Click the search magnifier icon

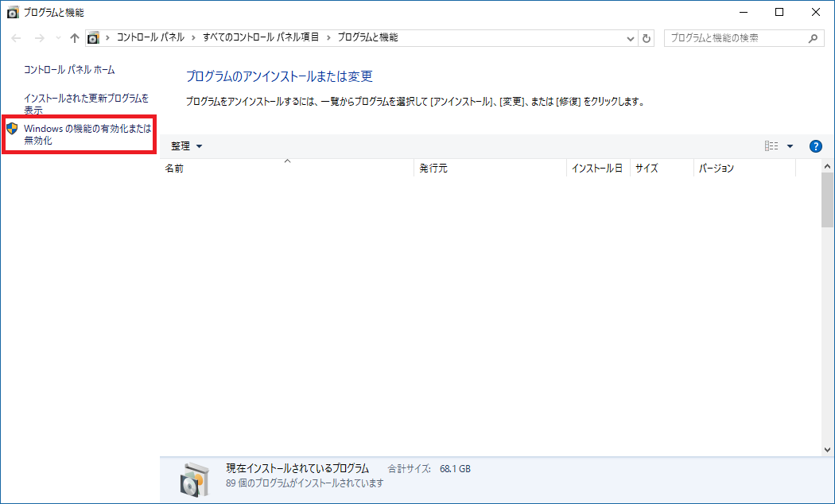point(813,38)
